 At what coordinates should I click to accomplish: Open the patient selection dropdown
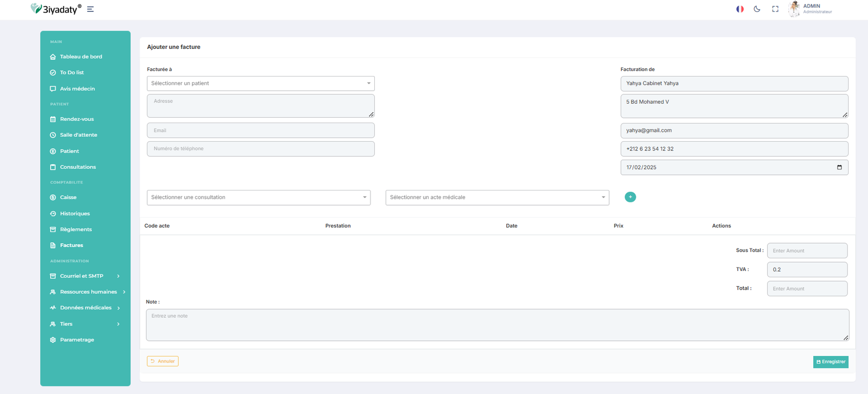click(x=260, y=84)
